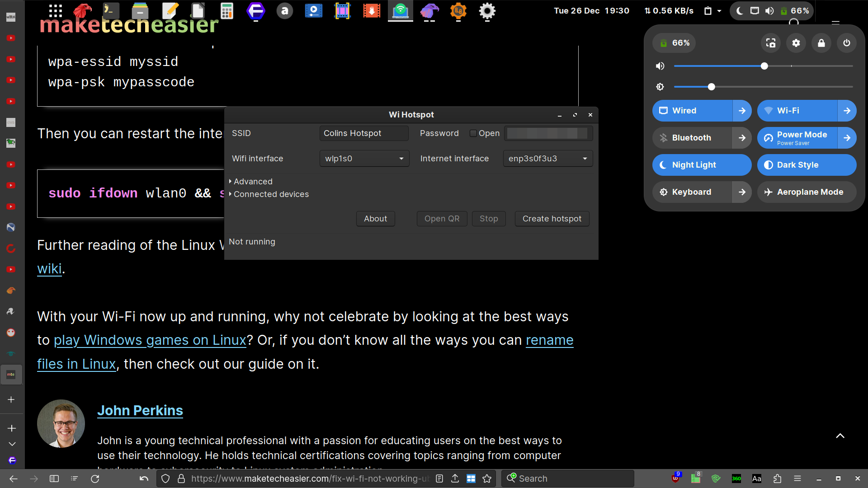
Task: Toggle Dark Style switch
Action: [x=807, y=165]
